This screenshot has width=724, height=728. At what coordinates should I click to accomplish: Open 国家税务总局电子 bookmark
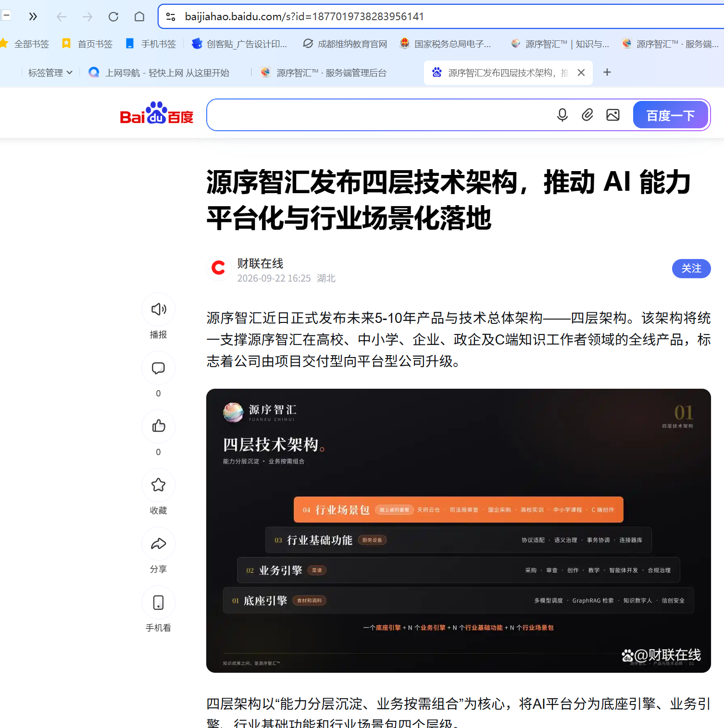(x=446, y=44)
